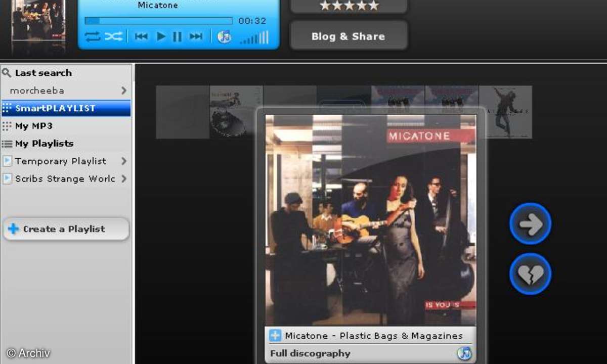Click Micatone - Plastic Bags & Magazines title
607x364 pixels.
pos(374,336)
